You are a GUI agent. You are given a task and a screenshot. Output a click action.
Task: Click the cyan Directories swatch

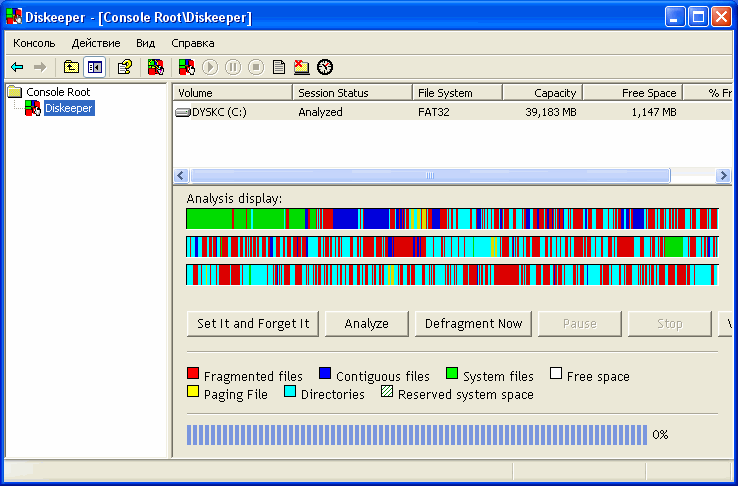(x=290, y=391)
